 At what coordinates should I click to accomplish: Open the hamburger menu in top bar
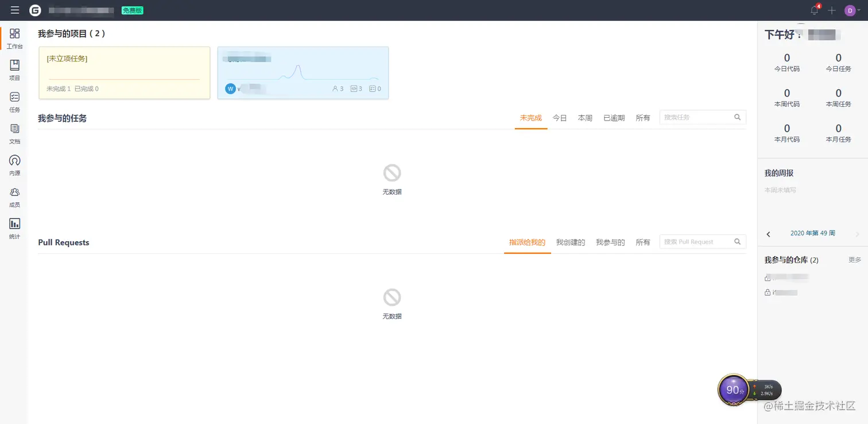point(15,10)
